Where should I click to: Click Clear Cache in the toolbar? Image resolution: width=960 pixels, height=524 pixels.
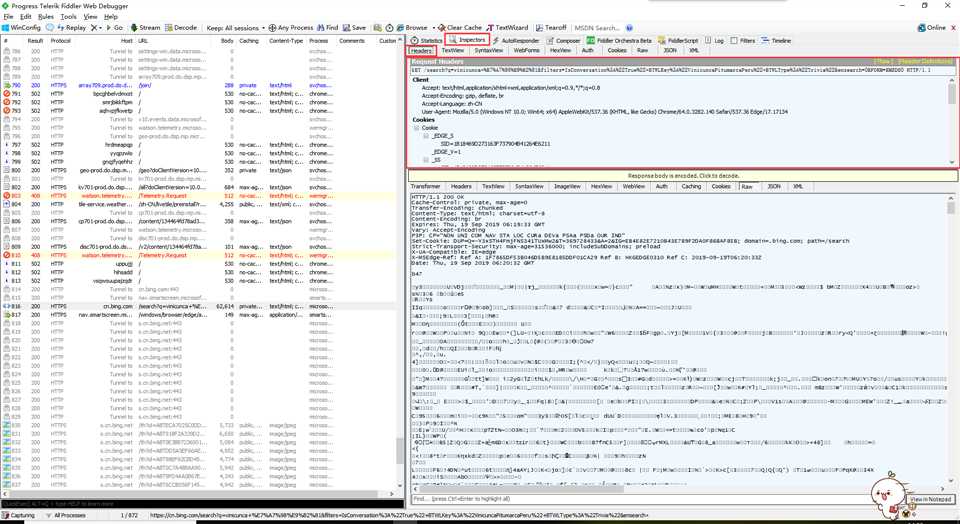coord(460,28)
